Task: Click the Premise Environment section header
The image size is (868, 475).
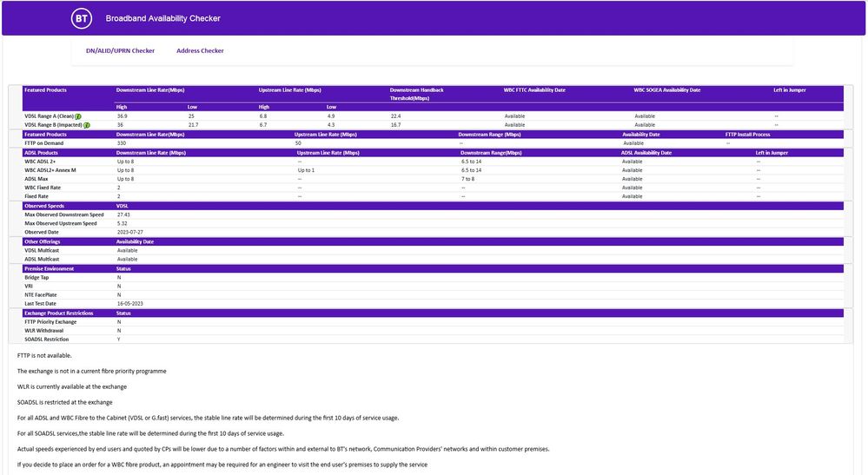Action: [50, 268]
